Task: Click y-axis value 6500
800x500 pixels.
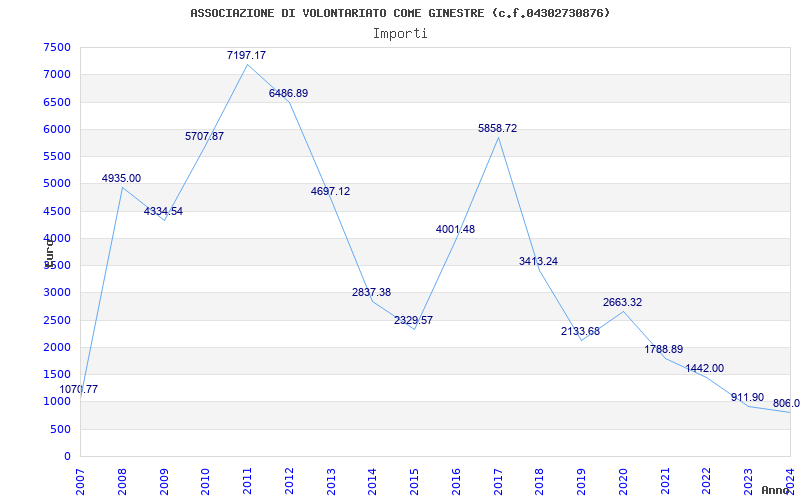Action: (57, 102)
